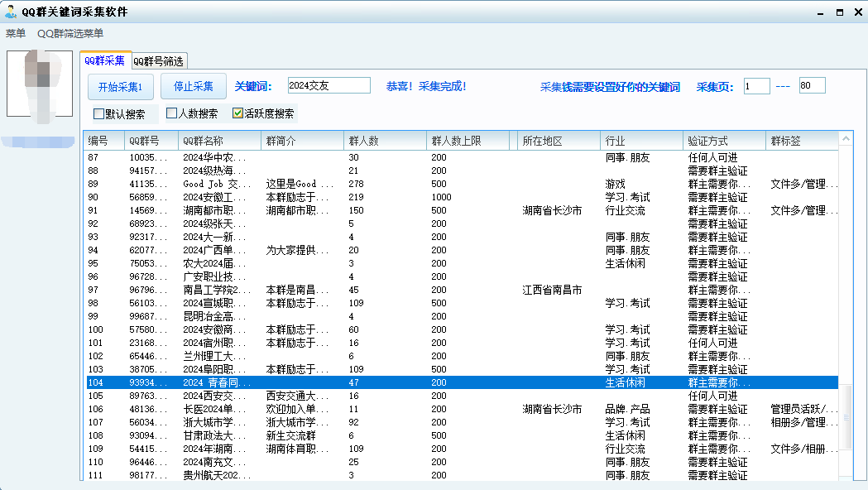Viewport: 868px width, 490px height.
Task: Click the start page field showing 1
Action: [756, 86]
